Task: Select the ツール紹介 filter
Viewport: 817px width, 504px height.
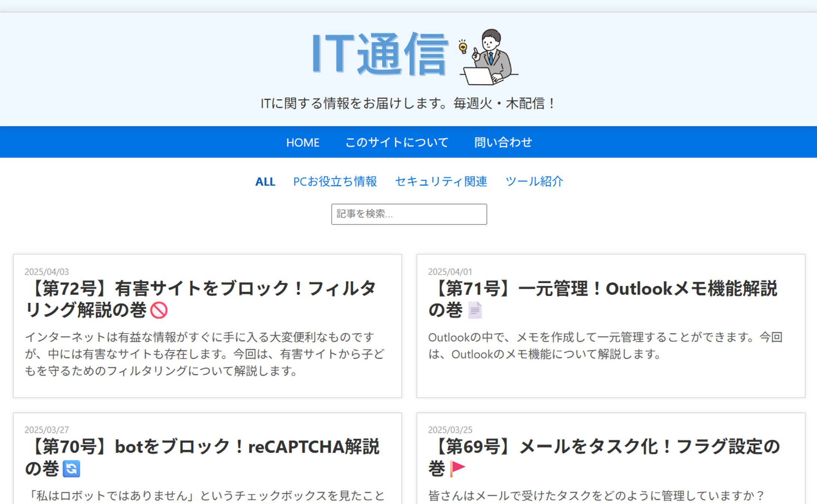Action: pyautogui.click(x=535, y=181)
